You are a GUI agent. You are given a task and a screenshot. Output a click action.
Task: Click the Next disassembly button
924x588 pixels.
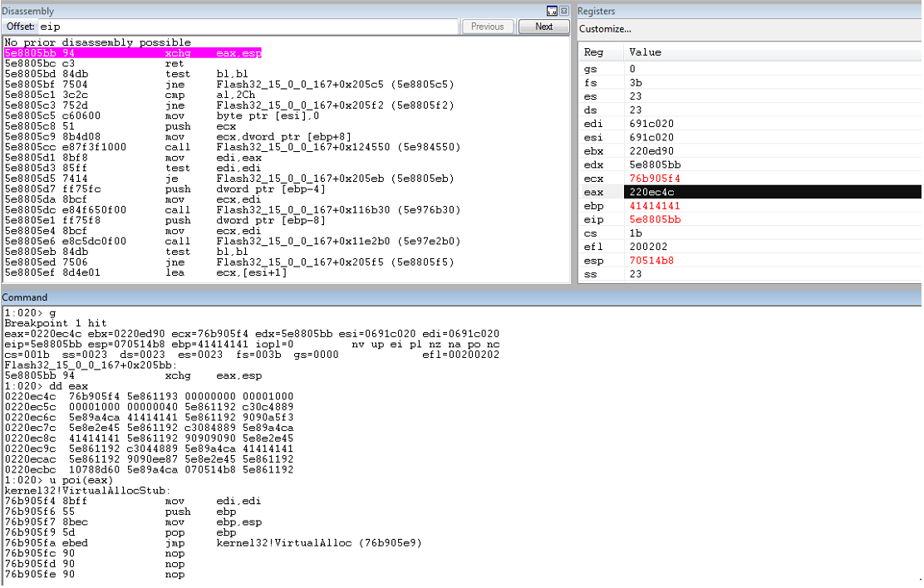(x=544, y=27)
